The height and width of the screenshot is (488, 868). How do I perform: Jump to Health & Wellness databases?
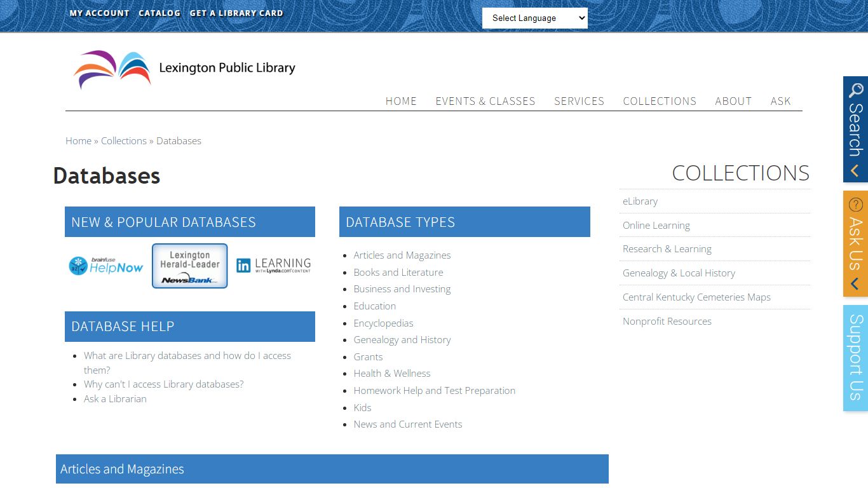pyautogui.click(x=392, y=374)
